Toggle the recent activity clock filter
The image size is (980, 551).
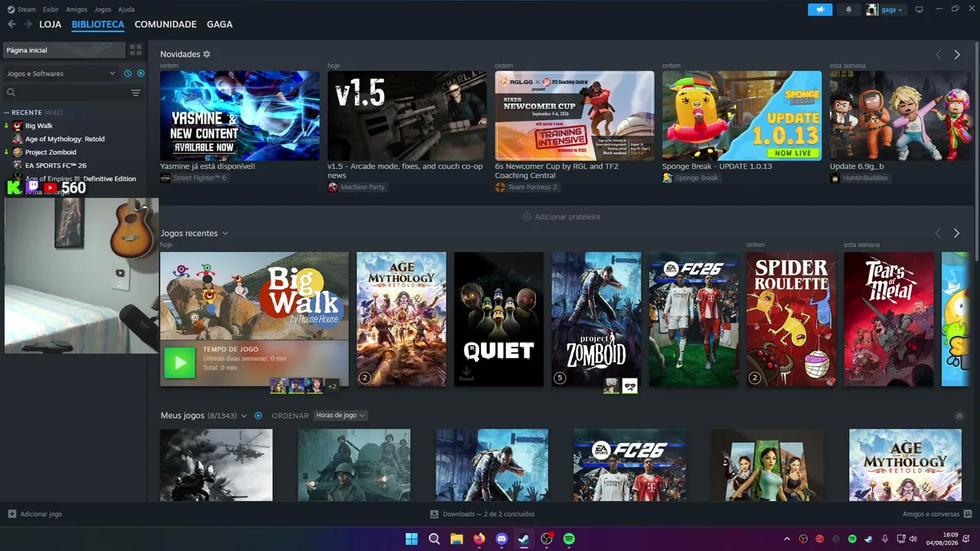tap(128, 73)
